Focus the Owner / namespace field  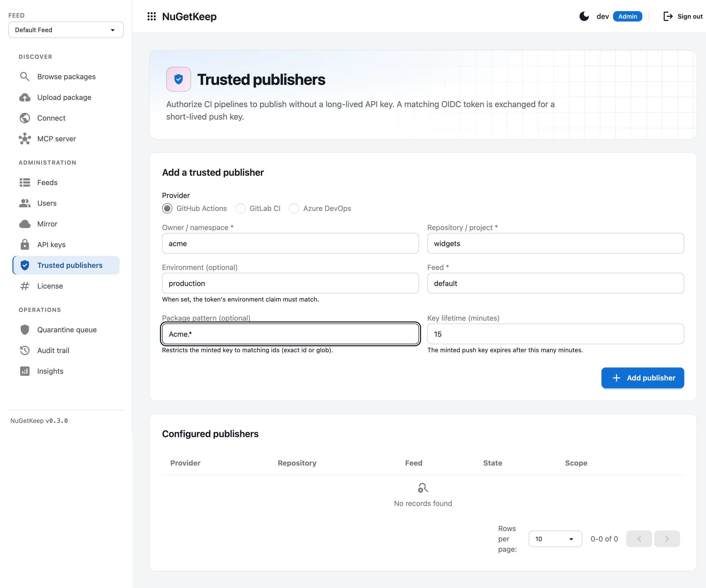click(290, 243)
